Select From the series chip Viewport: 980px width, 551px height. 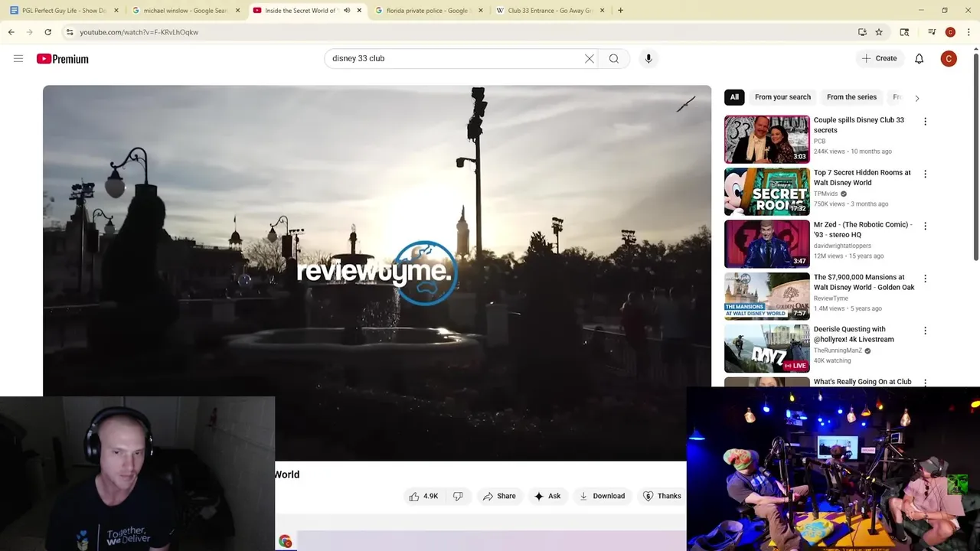click(x=851, y=97)
